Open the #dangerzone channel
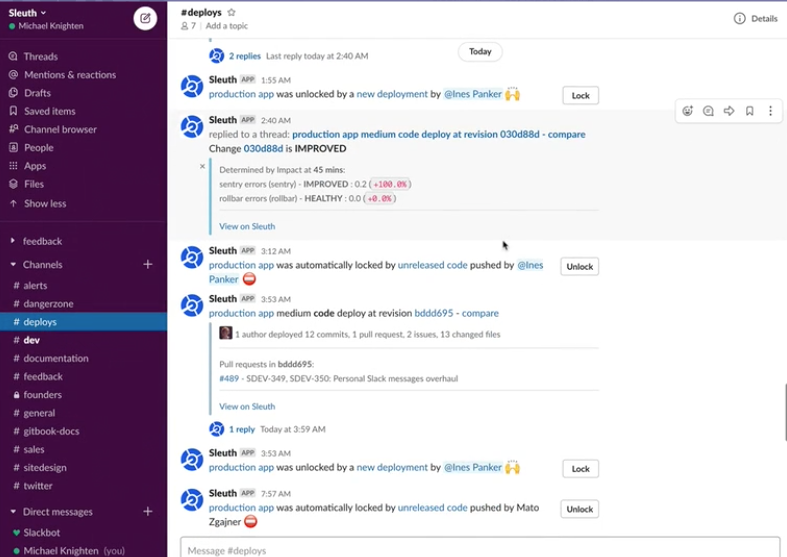Viewport: 787px width, 557px height. (83, 304)
